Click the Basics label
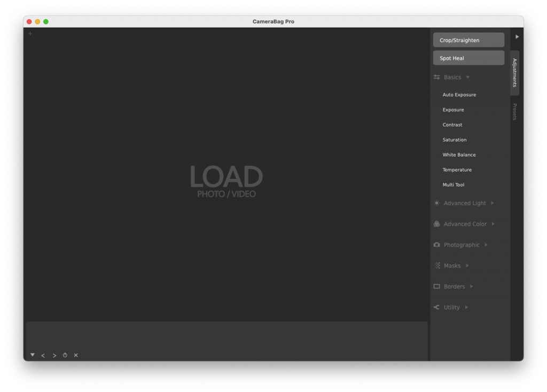547x392 pixels. pyautogui.click(x=452, y=77)
